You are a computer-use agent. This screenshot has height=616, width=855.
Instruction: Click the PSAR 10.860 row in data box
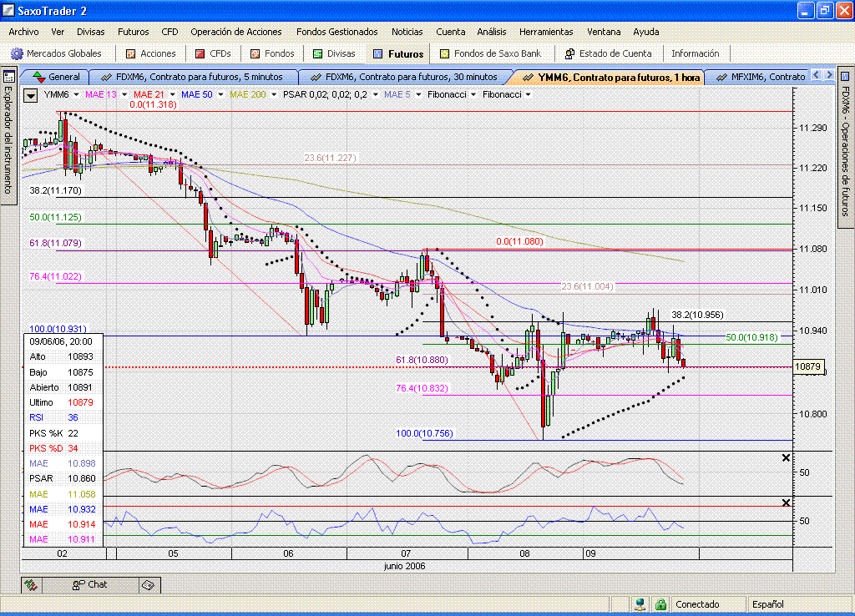pos(63,478)
